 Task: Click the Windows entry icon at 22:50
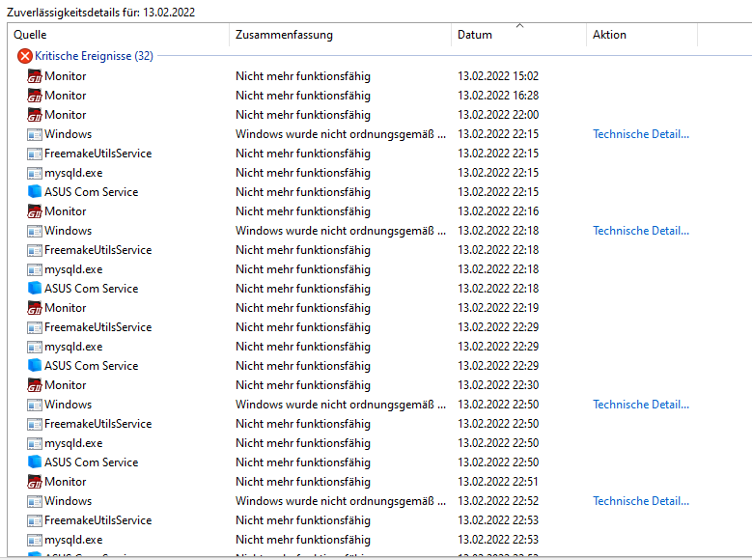(x=35, y=405)
